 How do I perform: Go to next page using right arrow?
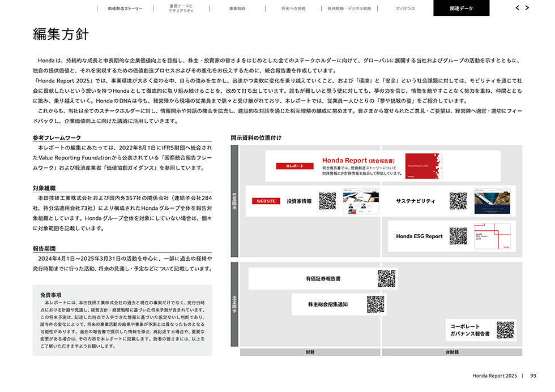(x=527, y=8)
